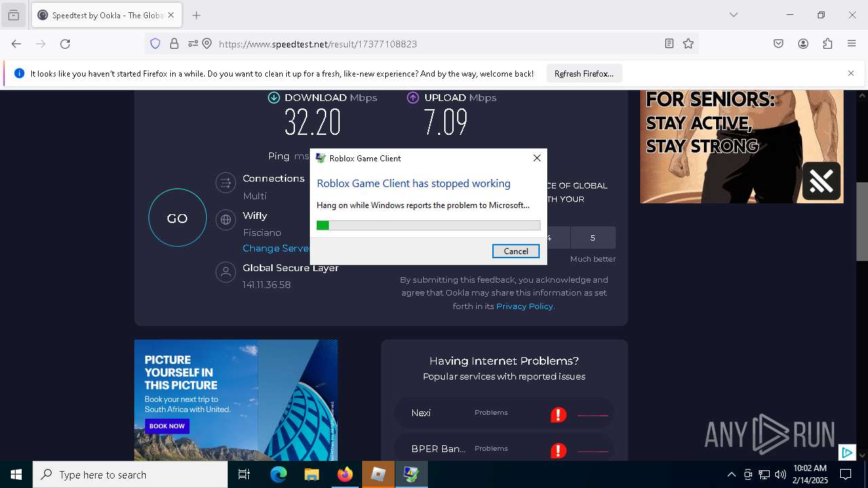
Task: Open File Explorer from the taskbar
Action: [311, 474]
